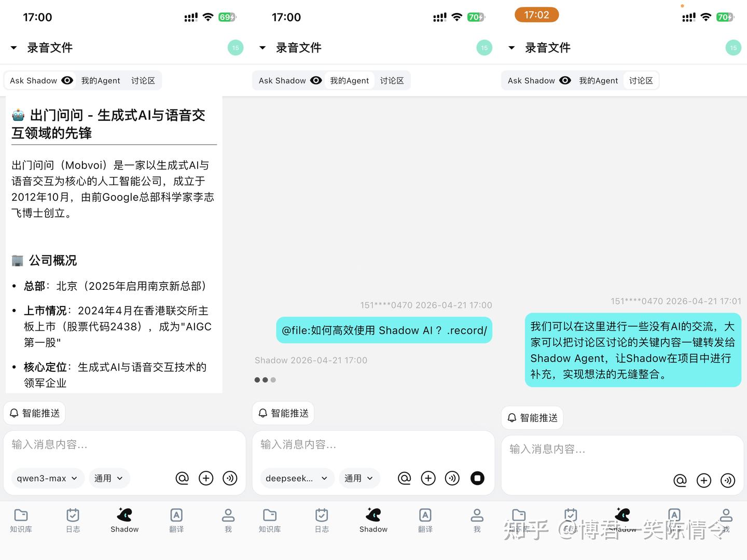Expand 录音文件 dropdown in left screen
747x560 pixels.
tap(14, 48)
